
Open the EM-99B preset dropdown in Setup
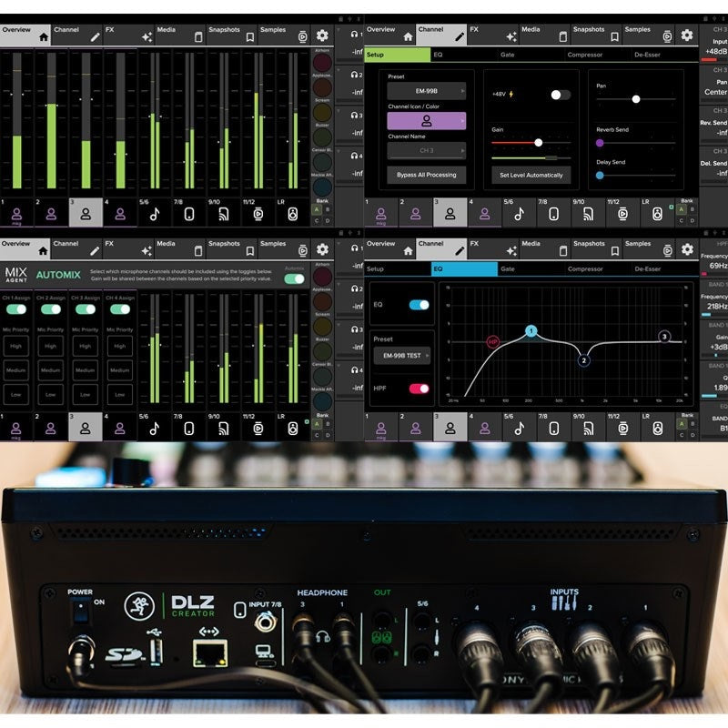point(426,91)
